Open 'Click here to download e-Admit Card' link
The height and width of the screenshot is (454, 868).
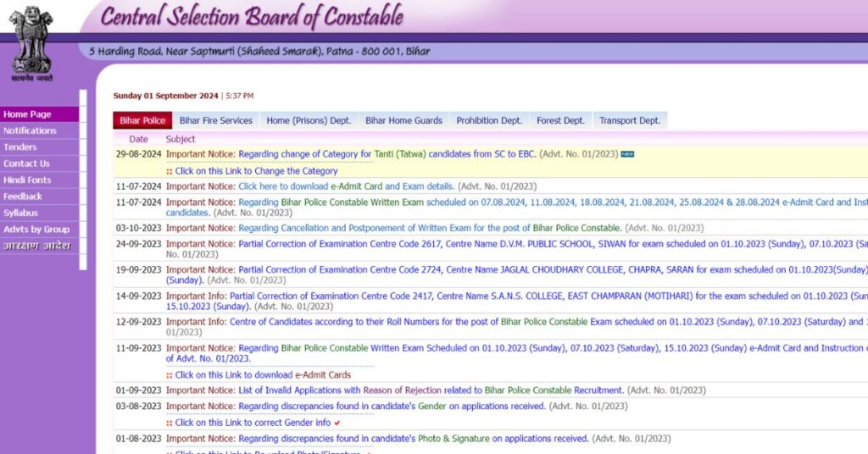pyautogui.click(x=347, y=186)
